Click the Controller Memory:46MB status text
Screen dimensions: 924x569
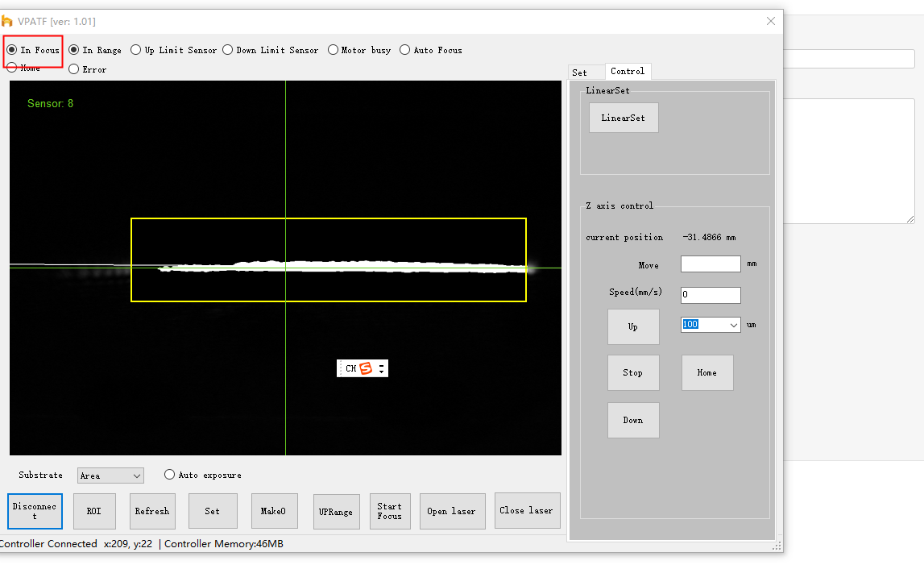(224, 544)
